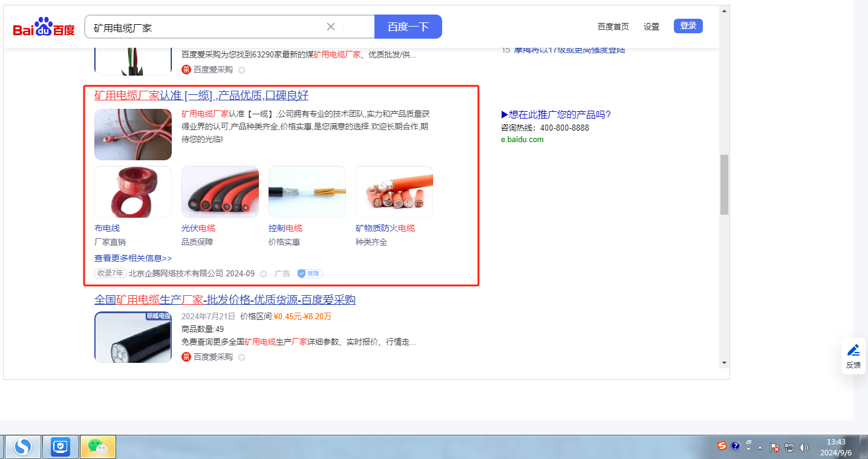Open 全国矿用电缆生产厂家 result title
Image resolution: width=868 pixels, height=459 pixels.
point(225,300)
